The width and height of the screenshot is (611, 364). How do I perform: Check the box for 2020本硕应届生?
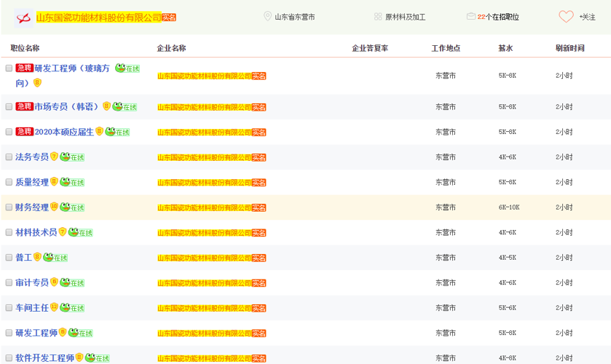[9, 132]
